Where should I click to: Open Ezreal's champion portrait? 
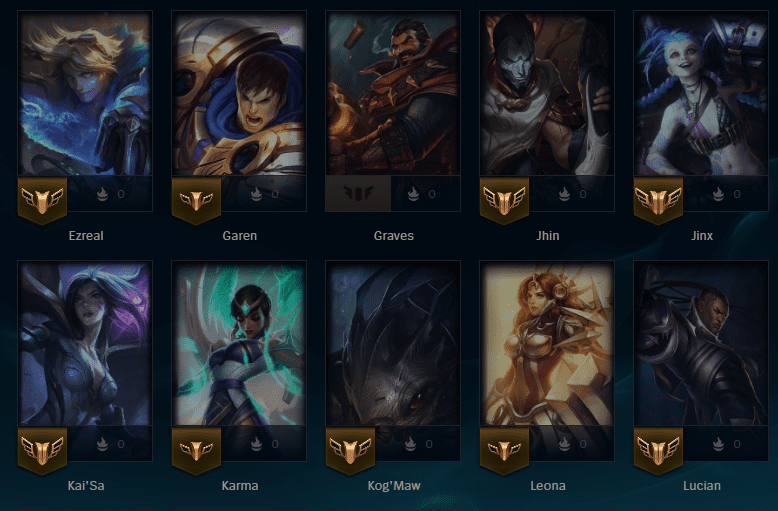85,93
